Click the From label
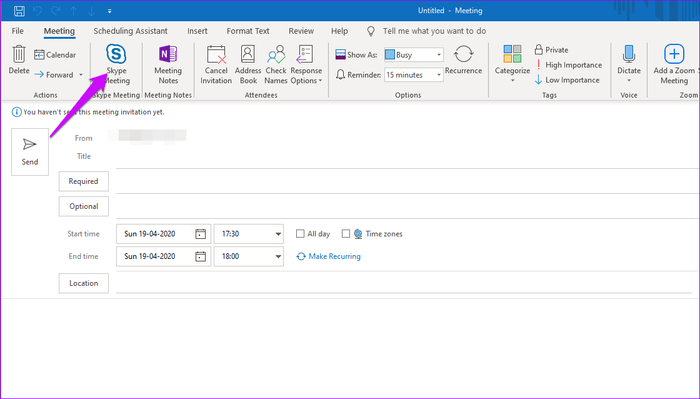This screenshot has height=399, width=700. click(x=83, y=138)
